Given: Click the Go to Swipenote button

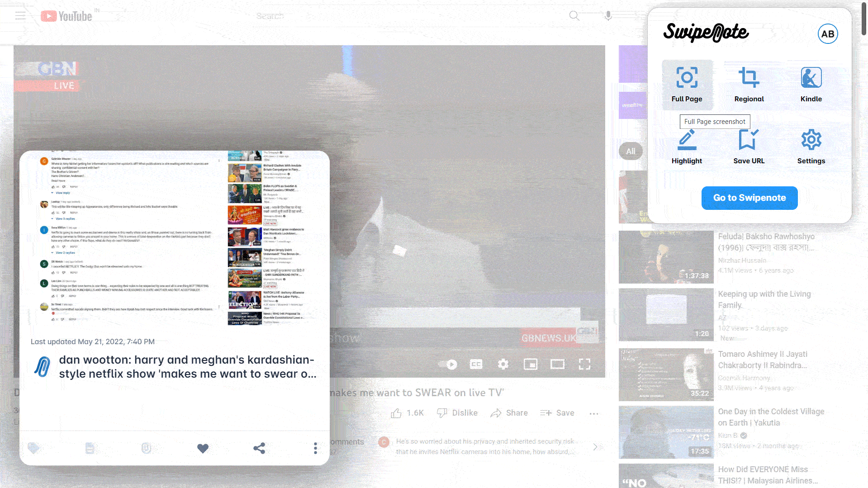Looking at the screenshot, I should (749, 198).
